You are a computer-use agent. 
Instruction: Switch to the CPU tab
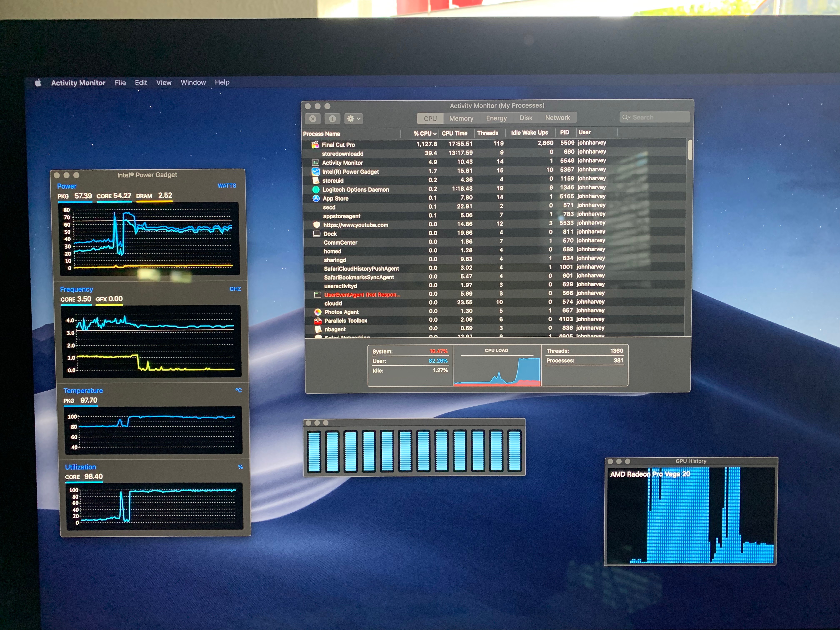[430, 119]
